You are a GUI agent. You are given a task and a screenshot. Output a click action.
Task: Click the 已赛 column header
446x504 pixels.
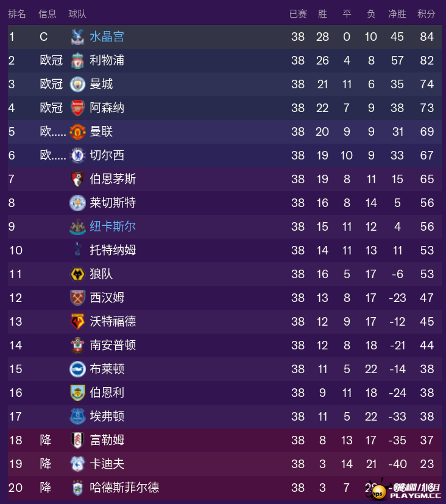coord(298,14)
